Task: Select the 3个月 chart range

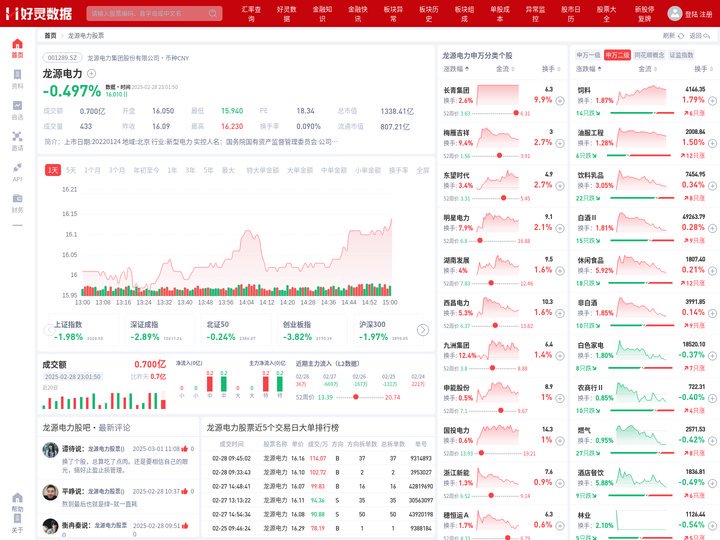Action: [x=117, y=170]
